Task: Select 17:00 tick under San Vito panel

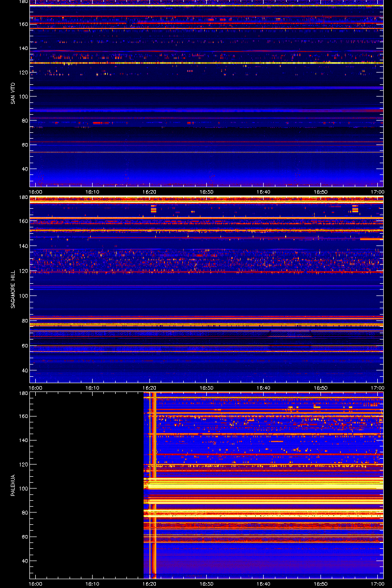Action: coord(378,192)
